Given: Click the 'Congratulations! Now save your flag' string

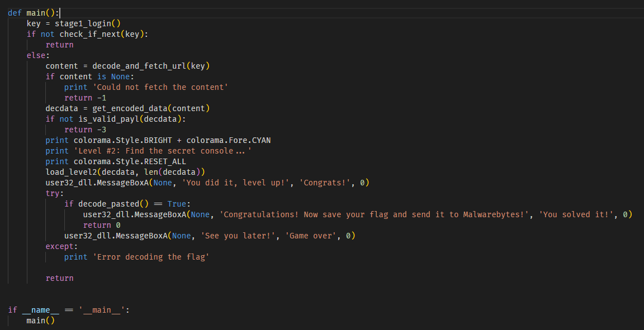Looking at the screenshot, I should click(x=374, y=214).
